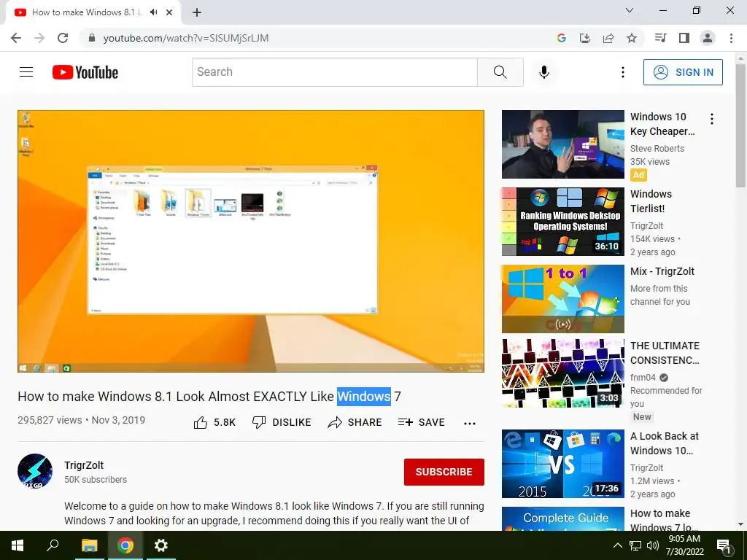
Task: Show hidden system tray icons
Action: 617,545
